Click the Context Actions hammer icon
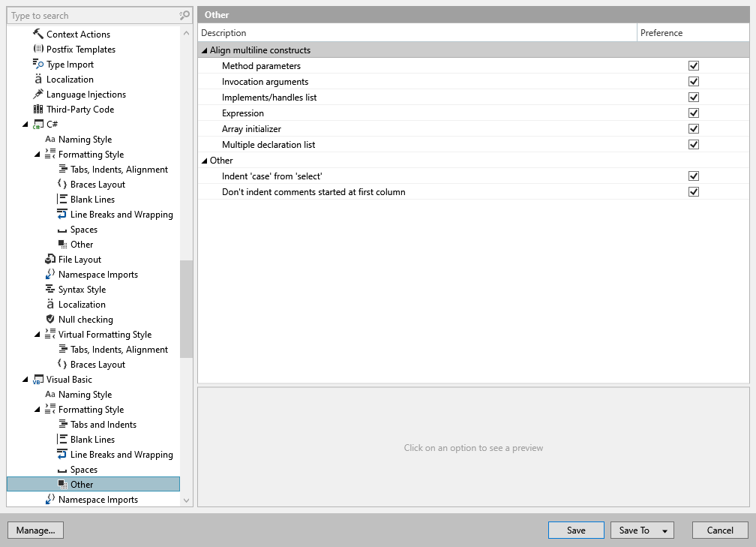 (x=38, y=34)
